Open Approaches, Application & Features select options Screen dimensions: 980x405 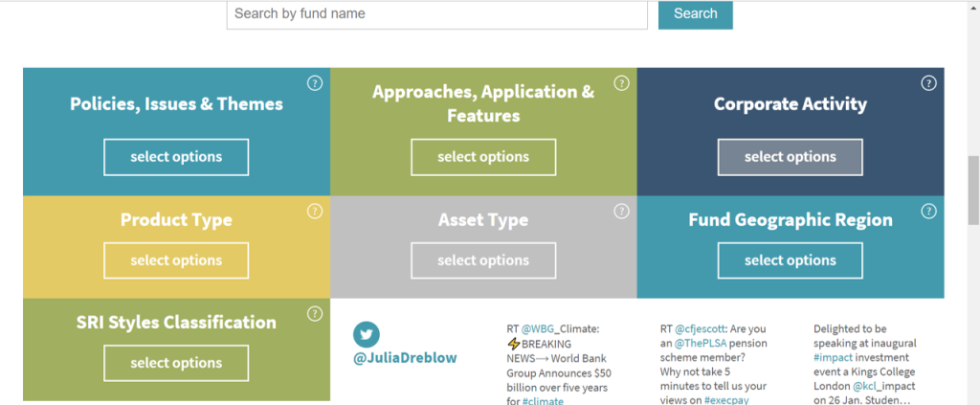coord(483,157)
